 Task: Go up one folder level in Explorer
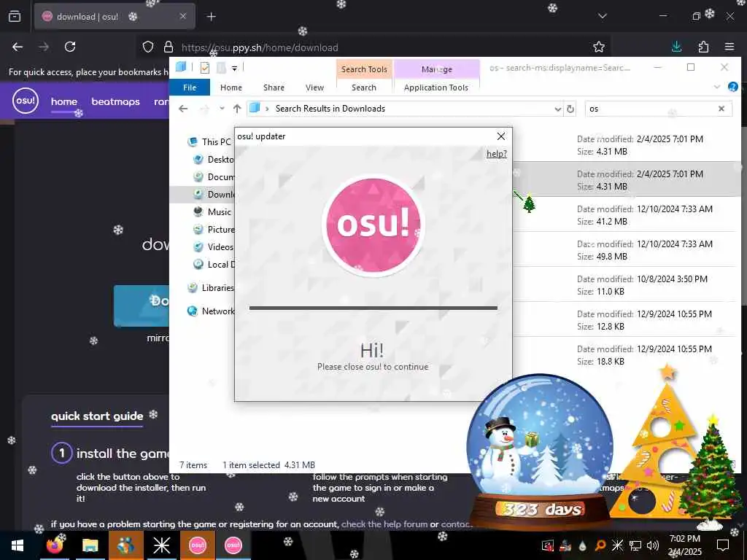pyautogui.click(x=237, y=109)
